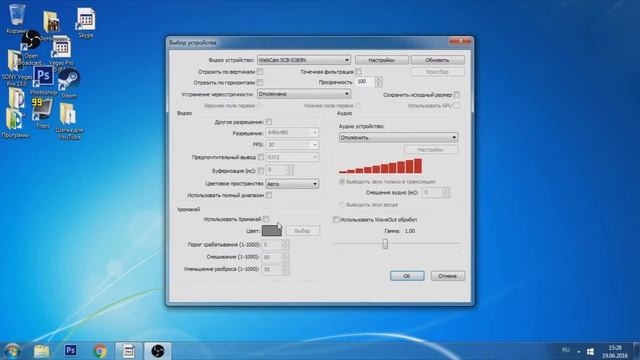Select the Open Broadcaster desktop shortcut

31,47
